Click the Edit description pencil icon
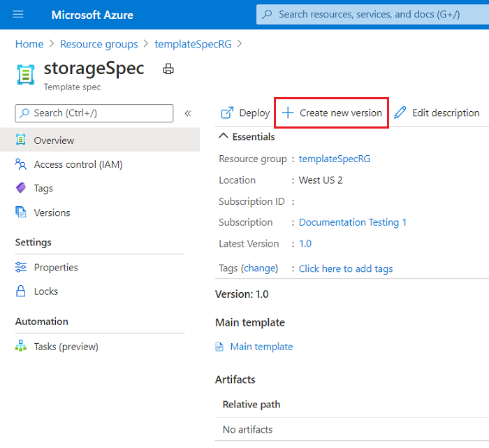The width and height of the screenshot is (489, 448). point(400,113)
